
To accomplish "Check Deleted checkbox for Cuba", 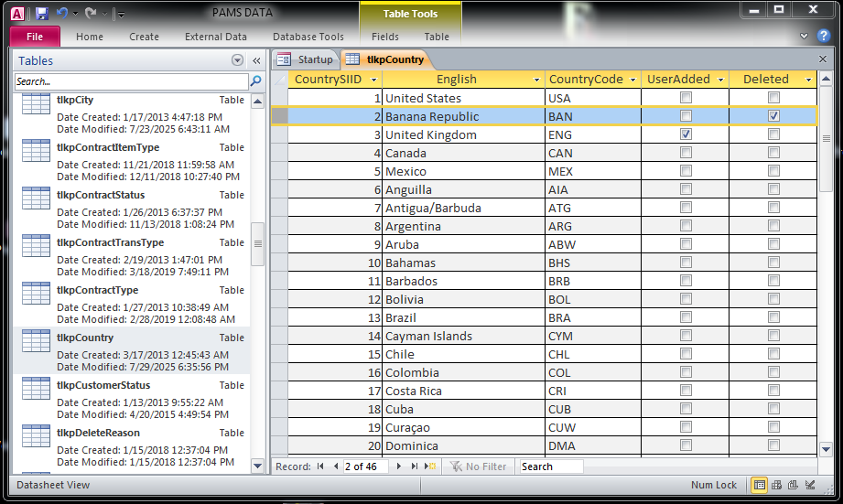I will click(773, 408).
